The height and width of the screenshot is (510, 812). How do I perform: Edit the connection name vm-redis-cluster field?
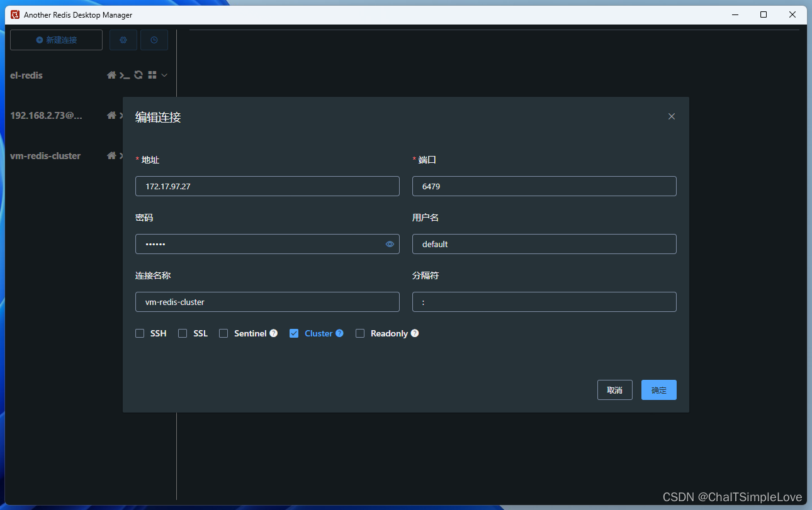click(268, 302)
